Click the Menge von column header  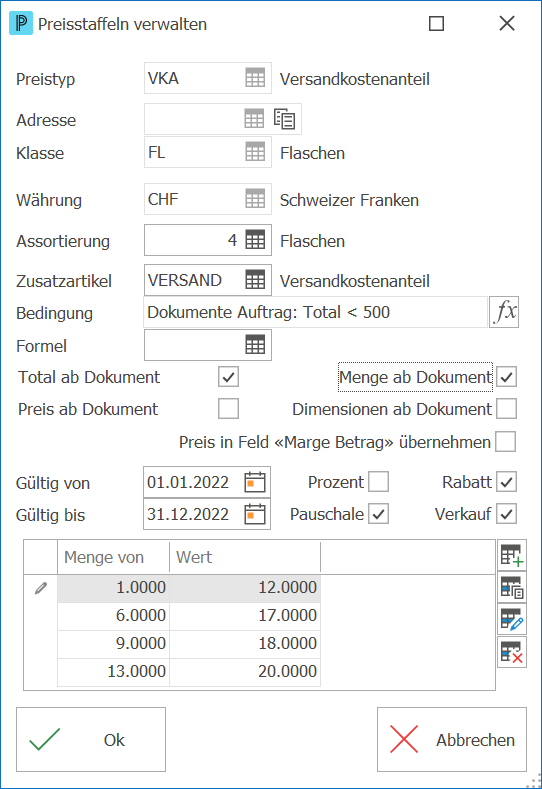(114, 557)
